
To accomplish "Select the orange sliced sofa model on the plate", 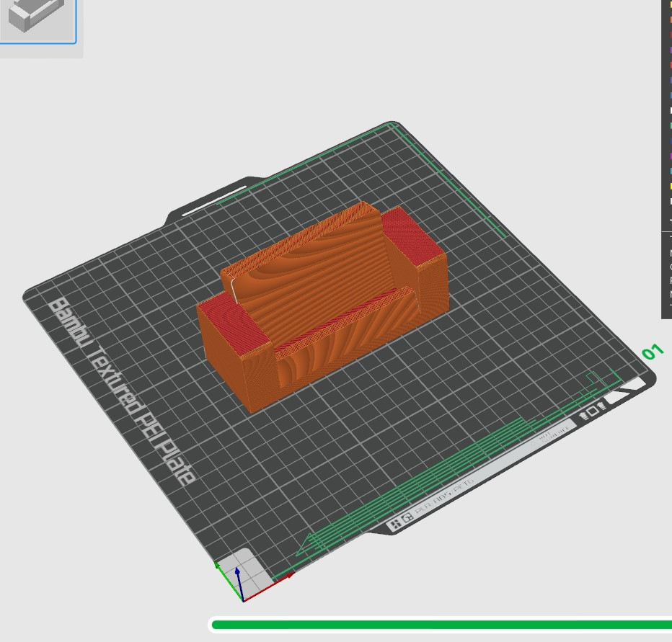I will (x=322, y=307).
